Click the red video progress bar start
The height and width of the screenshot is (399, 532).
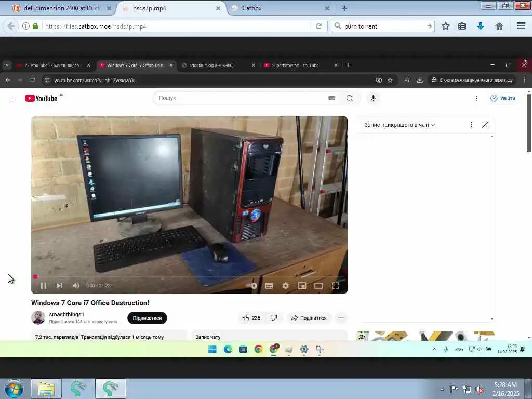click(35, 277)
